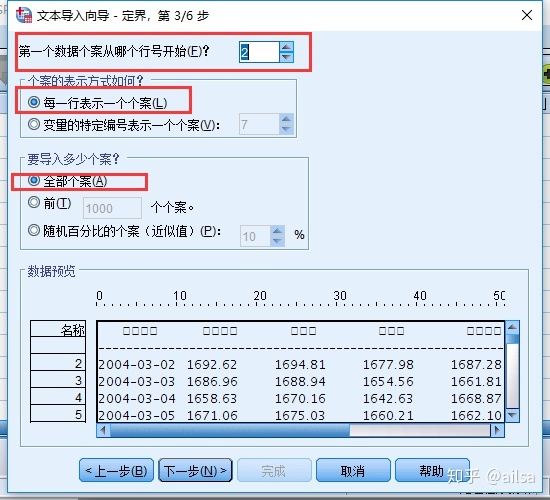
Task: Click row number 5 in preview
Action: 58,414
